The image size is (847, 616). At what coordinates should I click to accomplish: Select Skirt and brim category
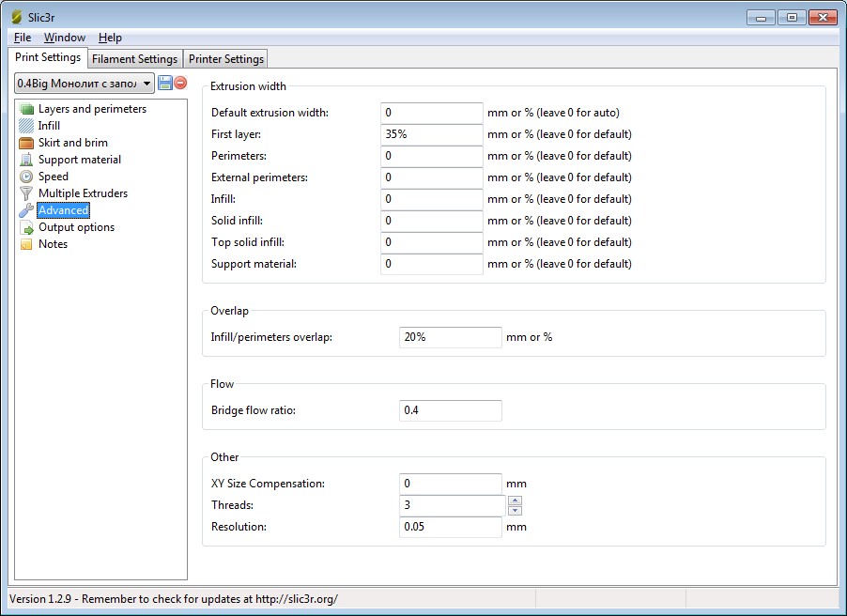click(72, 143)
